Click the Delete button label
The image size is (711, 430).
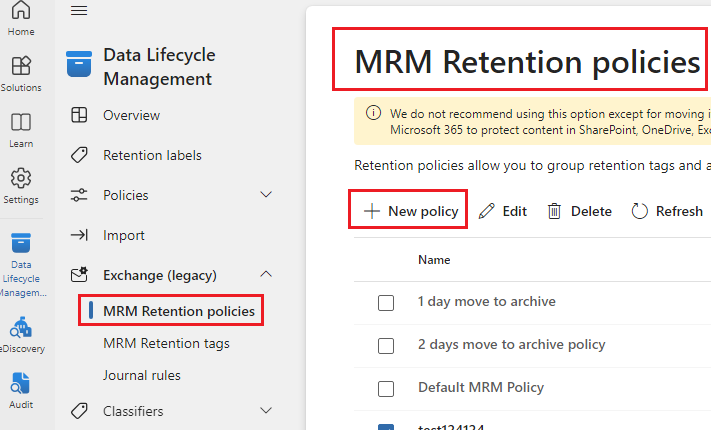(x=591, y=211)
